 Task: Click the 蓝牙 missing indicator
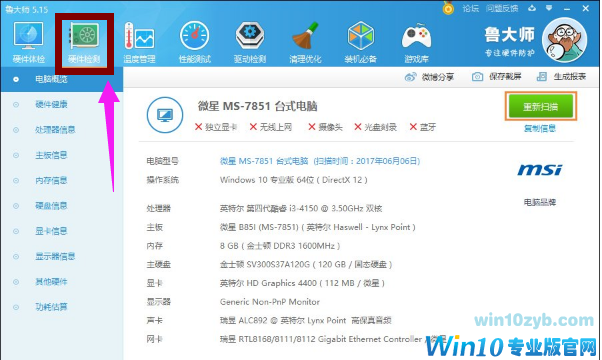423,127
